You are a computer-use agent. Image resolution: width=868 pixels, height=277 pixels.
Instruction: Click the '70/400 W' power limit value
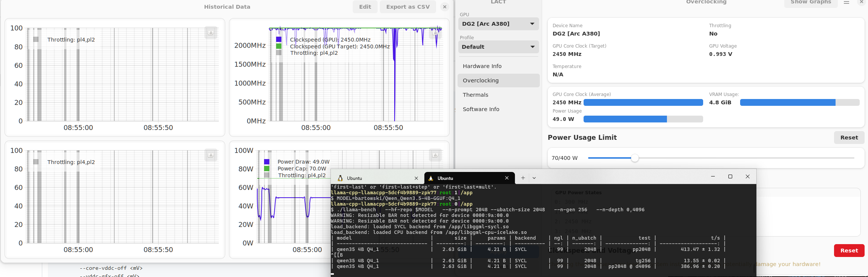[x=564, y=158]
